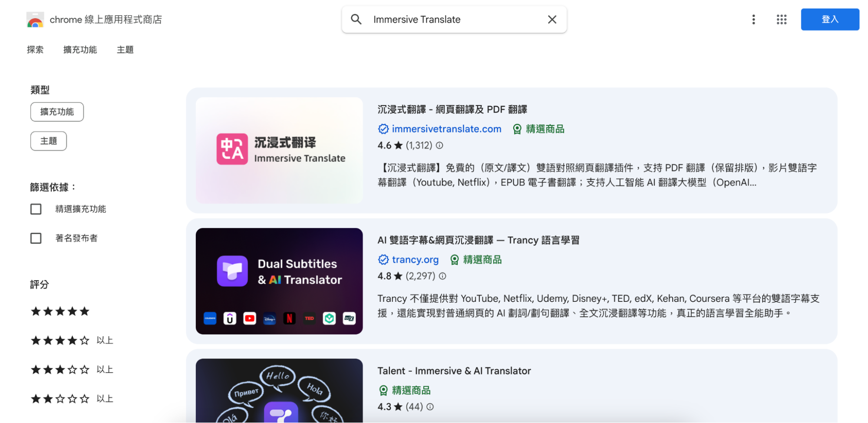Clear the Immersive Translate search text
Image resolution: width=868 pixels, height=423 pixels.
552,20
